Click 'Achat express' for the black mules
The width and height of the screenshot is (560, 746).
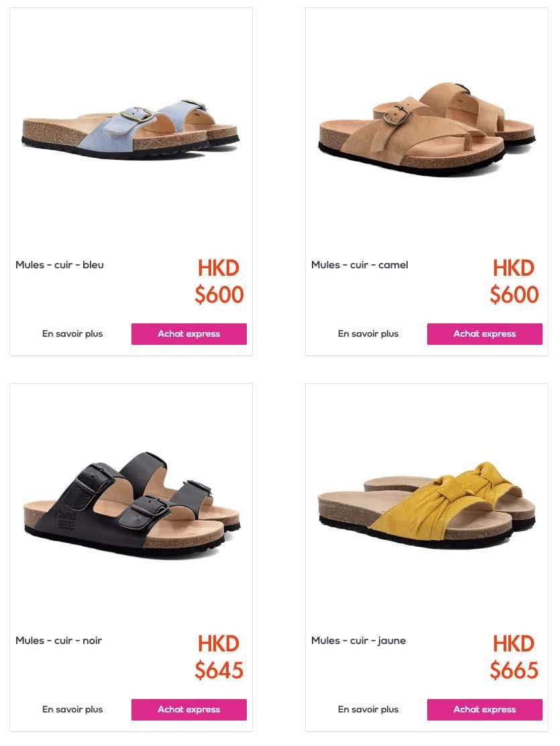(x=189, y=709)
